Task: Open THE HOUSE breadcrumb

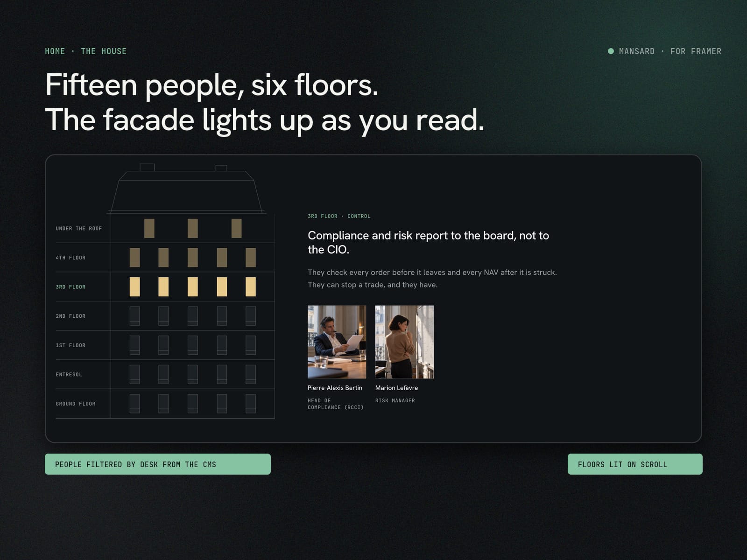Action: 104,51
